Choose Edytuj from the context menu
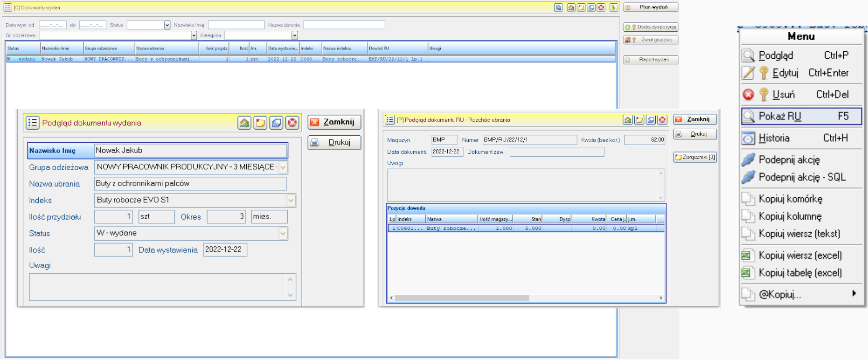The image size is (868, 360). (801, 73)
